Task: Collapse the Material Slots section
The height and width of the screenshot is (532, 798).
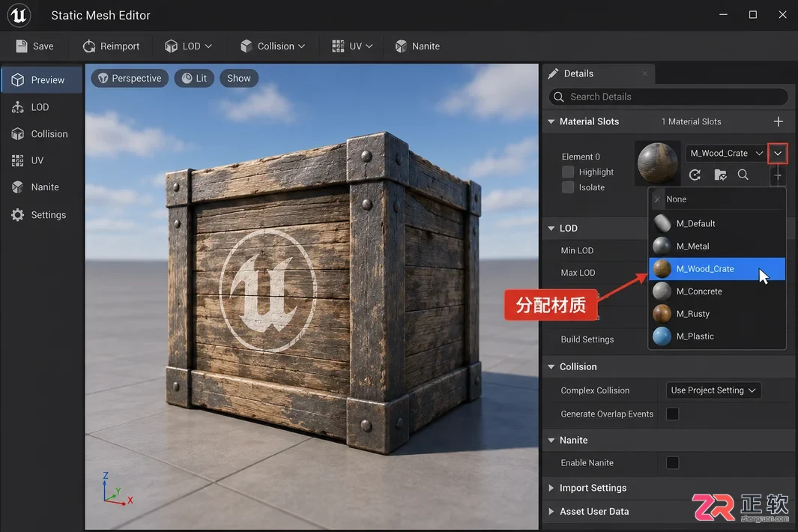Action: (551, 121)
